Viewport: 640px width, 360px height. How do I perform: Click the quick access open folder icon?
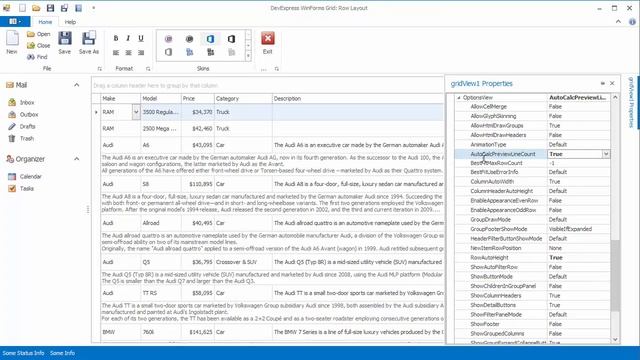[36, 8]
